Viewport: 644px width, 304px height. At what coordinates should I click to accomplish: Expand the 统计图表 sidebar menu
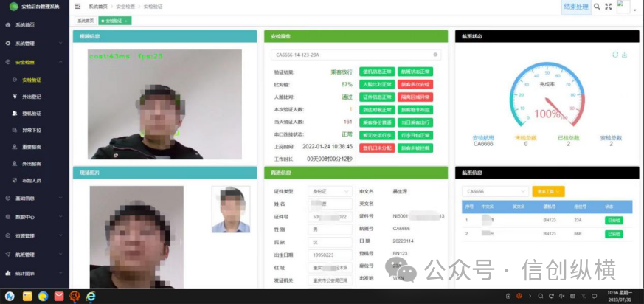(35, 273)
